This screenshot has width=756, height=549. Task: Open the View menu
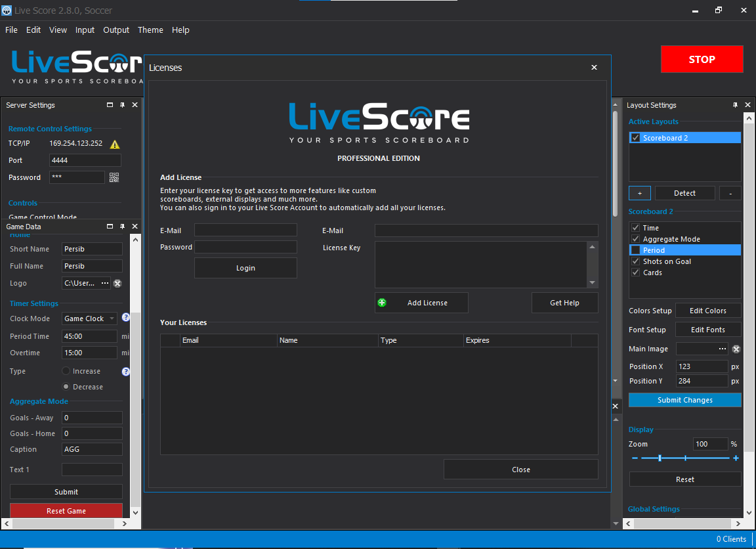pos(58,30)
